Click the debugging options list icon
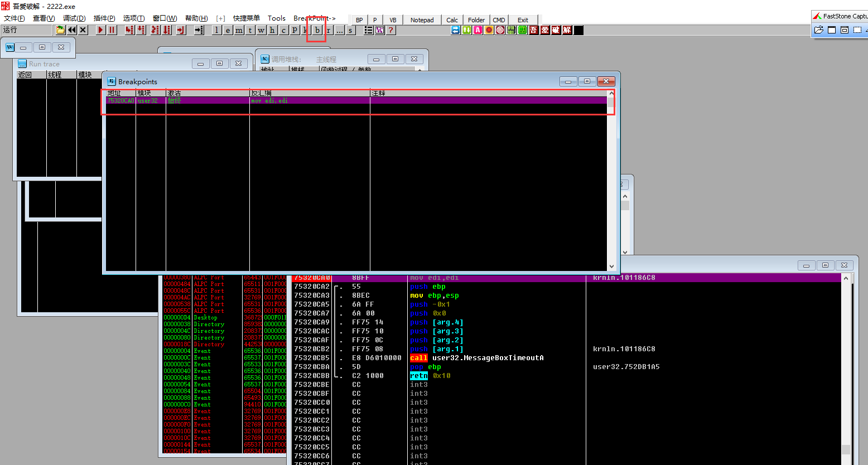 [368, 30]
